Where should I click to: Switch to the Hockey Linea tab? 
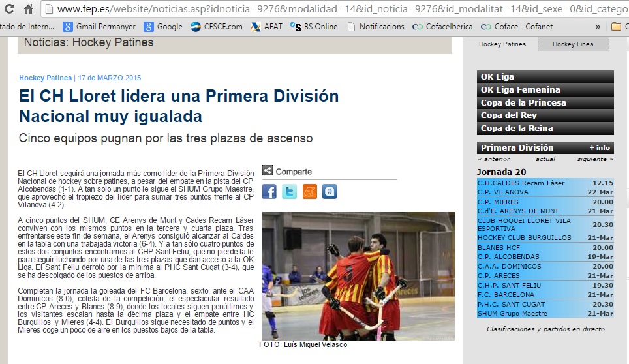pyautogui.click(x=572, y=44)
